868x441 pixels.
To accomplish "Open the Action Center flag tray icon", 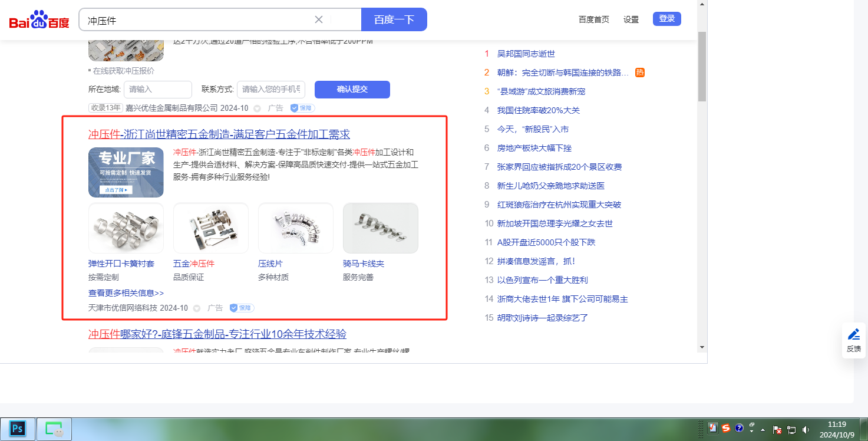I will 777,430.
